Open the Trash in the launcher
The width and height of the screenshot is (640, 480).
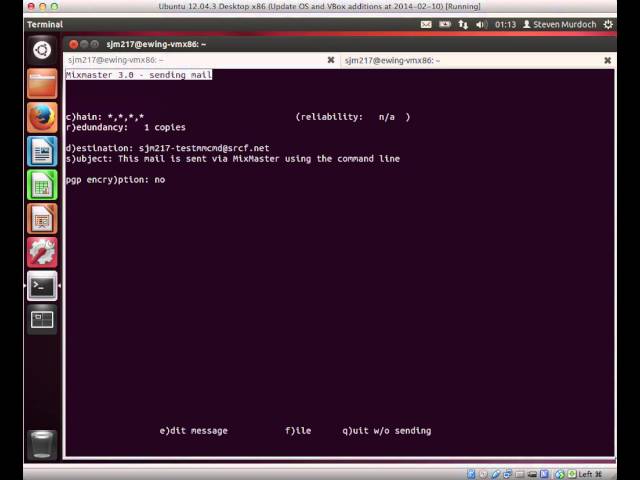(42, 444)
